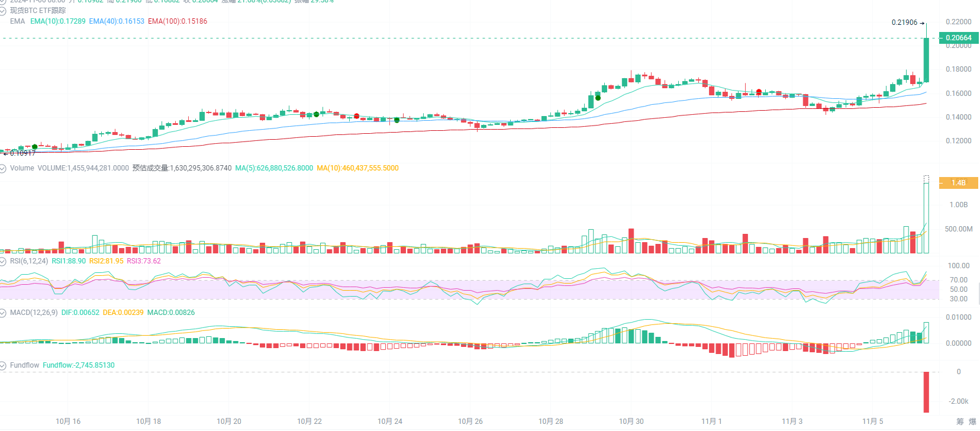This screenshot has height=431, width=980.
Task: Click the high price label 0.21906
Action: pos(904,22)
